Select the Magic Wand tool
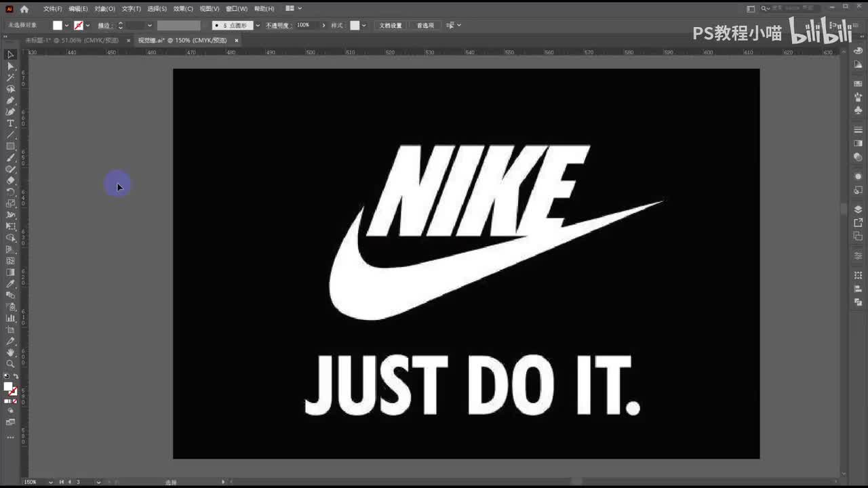The width and height of the screenshot is (868, 488). 10,77
